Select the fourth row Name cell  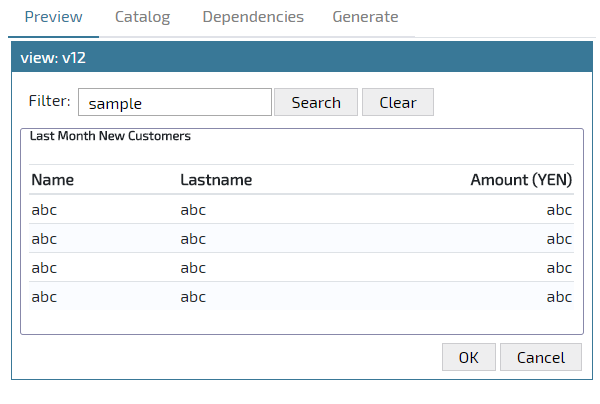(x=44, y=297)
